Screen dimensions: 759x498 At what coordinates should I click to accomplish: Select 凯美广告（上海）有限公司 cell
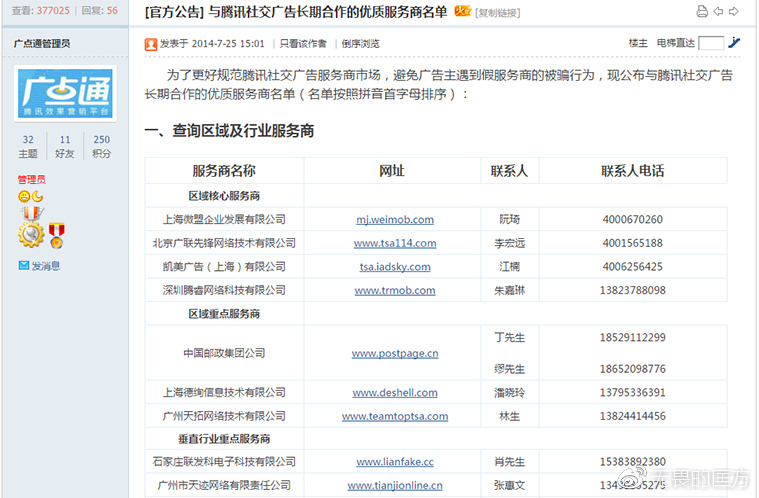pos(224,267)
